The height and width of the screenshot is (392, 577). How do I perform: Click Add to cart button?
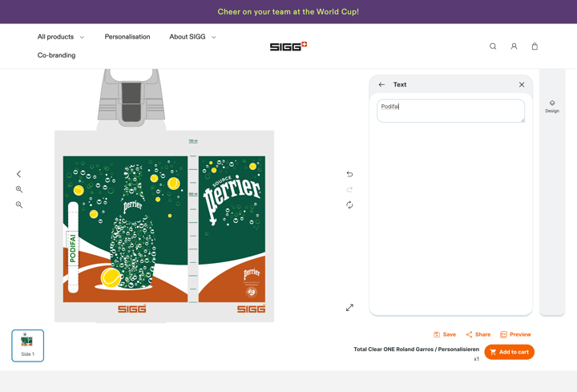510,352
